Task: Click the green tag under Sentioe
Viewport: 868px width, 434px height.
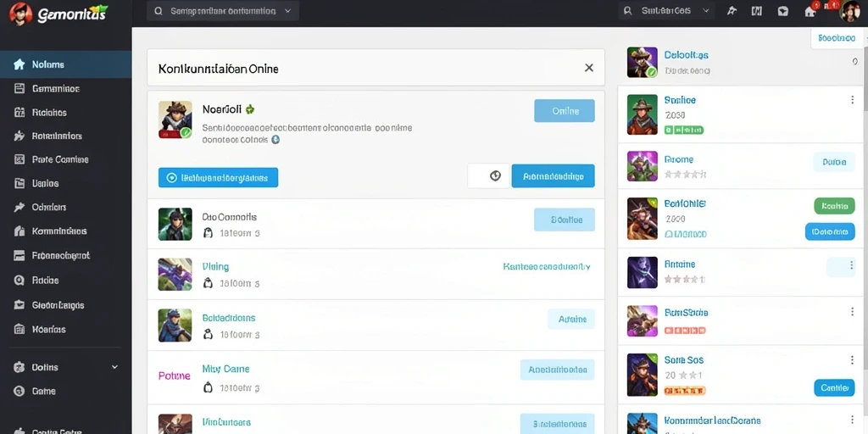Action: click(684, 130)
